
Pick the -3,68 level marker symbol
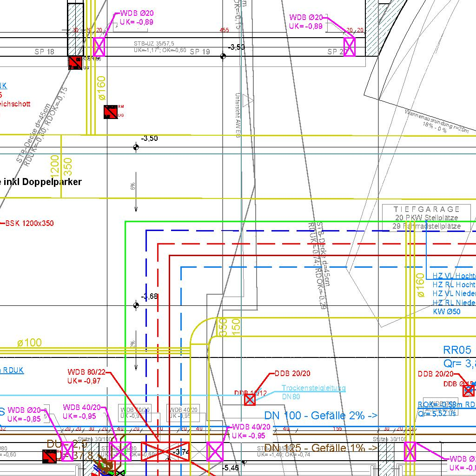(136, 305)
